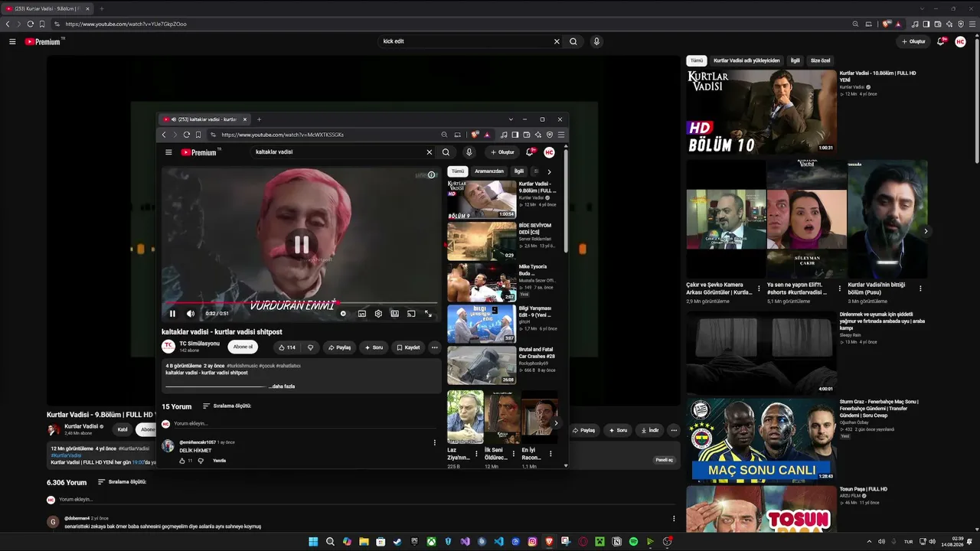Open the Windows Start menu
Image resolution: width=980 pixels, height=551 pixels.
point(313,542)
